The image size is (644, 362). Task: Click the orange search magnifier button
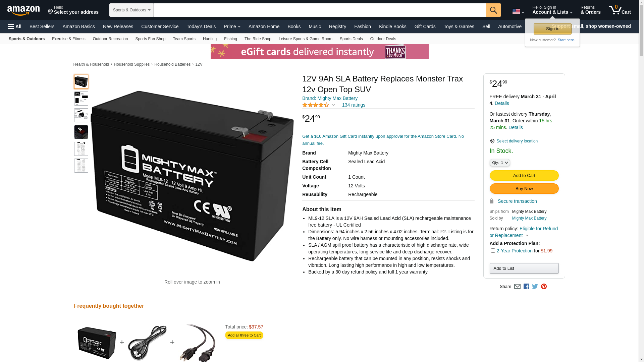493,10
